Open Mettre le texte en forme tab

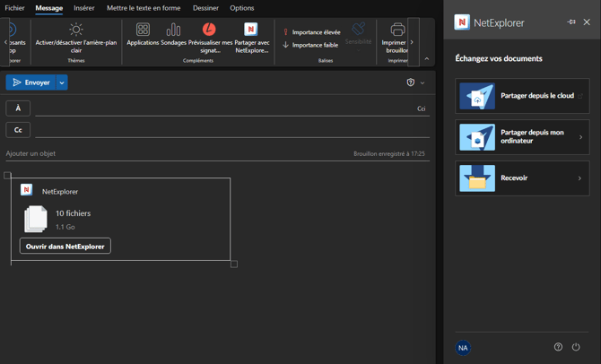pyautogui.click(x=144, y=8)
